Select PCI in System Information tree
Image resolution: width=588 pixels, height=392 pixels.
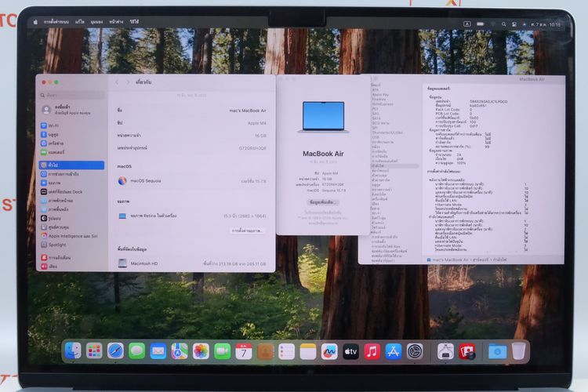point(375,109)
